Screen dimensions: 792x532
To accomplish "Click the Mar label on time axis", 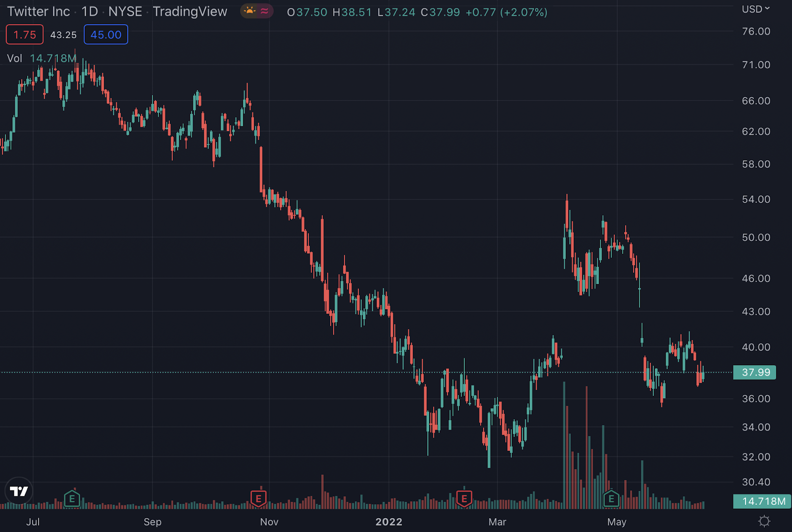I will [497, 522].
